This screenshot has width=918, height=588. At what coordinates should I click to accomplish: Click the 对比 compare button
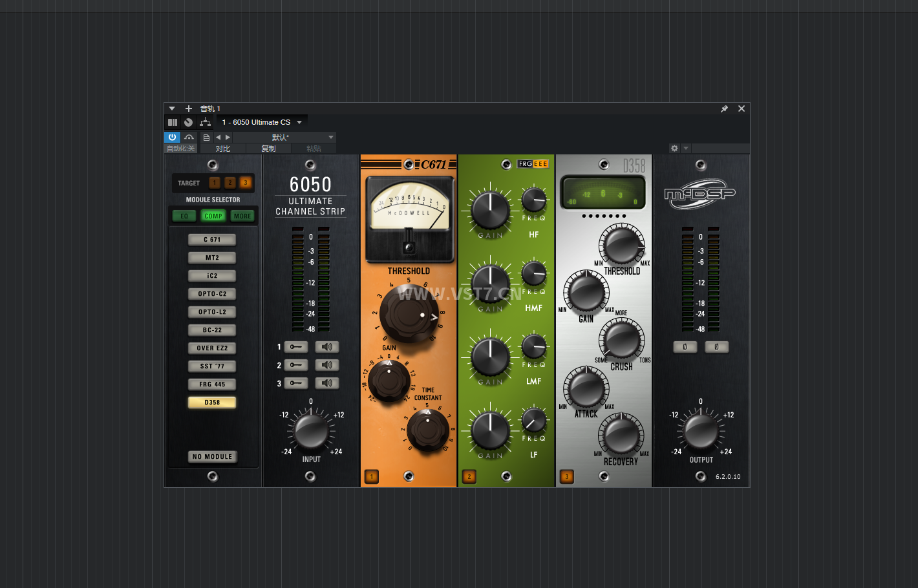tap(223, 149)
